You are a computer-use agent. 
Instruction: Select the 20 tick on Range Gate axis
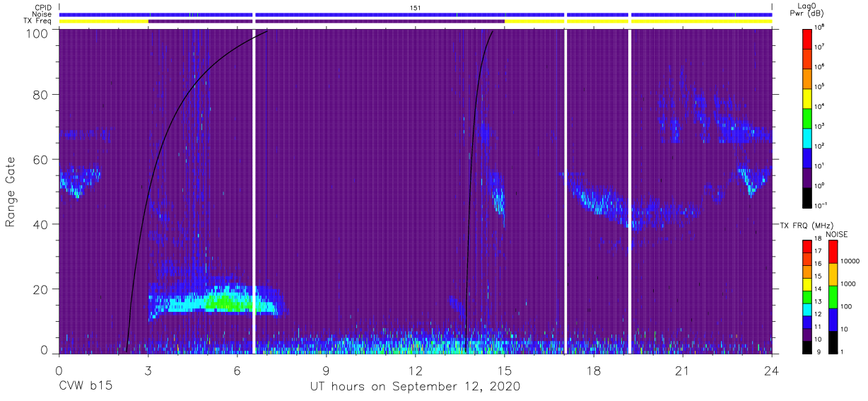[x=40, y=289]
